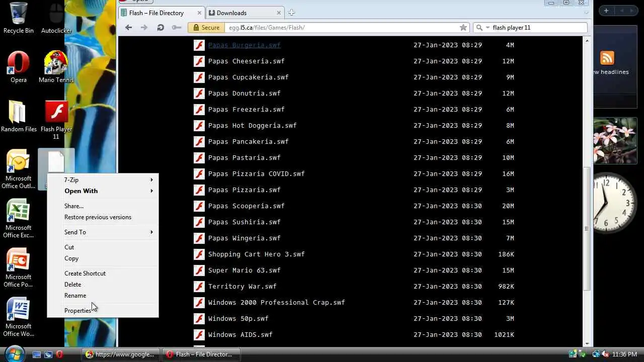Open the new tab plus button
644x362 pixels.
[x=291, y=13]
